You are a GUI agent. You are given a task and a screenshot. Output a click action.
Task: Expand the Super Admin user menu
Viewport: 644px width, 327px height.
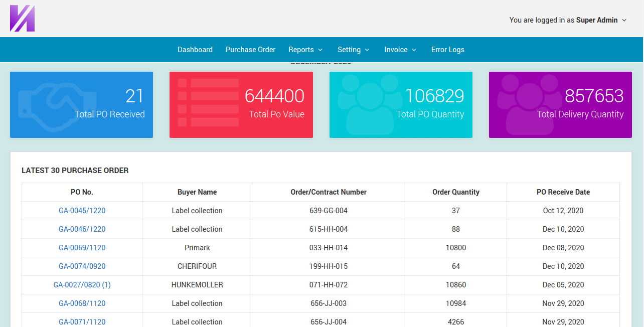coord(568,20)
